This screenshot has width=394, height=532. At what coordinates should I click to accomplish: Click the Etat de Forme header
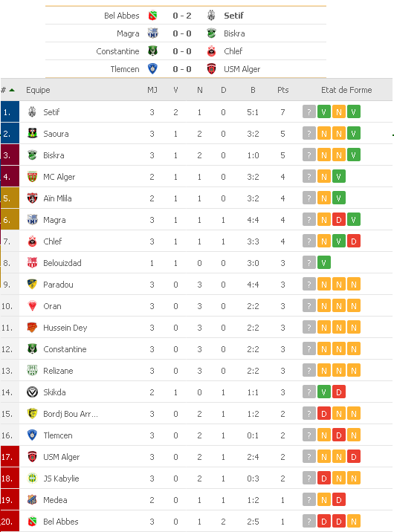[346, 90]
